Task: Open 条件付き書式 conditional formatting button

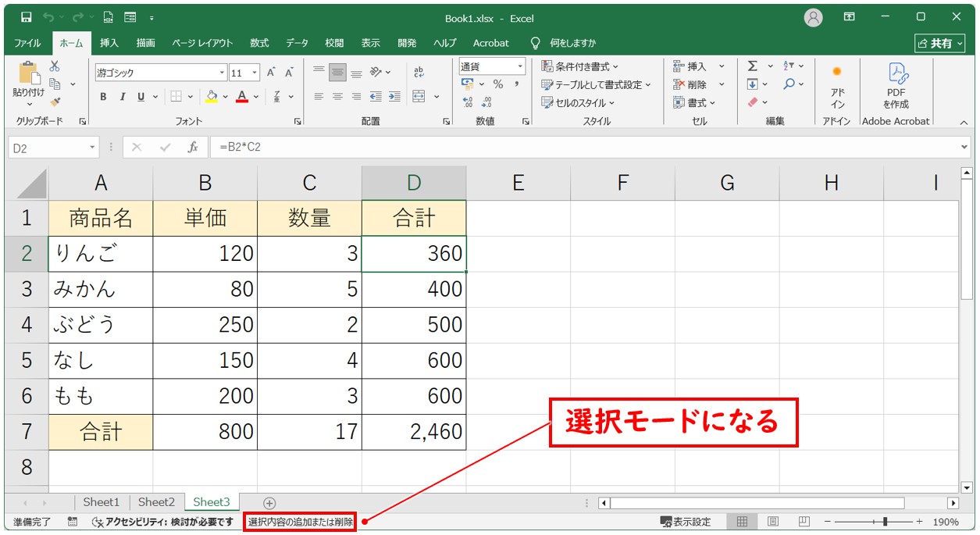Action: tap(580, 66)
